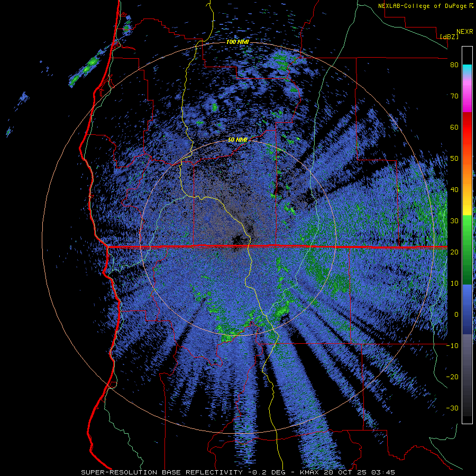
Task: Click the 40 value on the dBZ scale
Action: click(454, 190)
